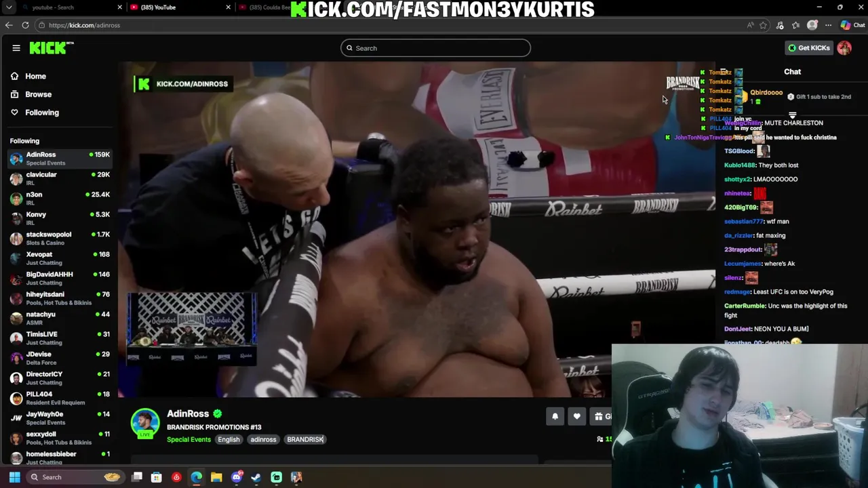Add page to favorites star icon
The width and height of the screenshot is (868, 488).
pos(764,25)
